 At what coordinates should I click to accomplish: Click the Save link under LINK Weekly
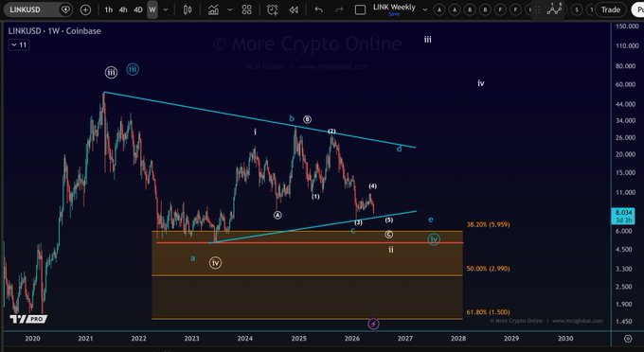pos(394,14)
